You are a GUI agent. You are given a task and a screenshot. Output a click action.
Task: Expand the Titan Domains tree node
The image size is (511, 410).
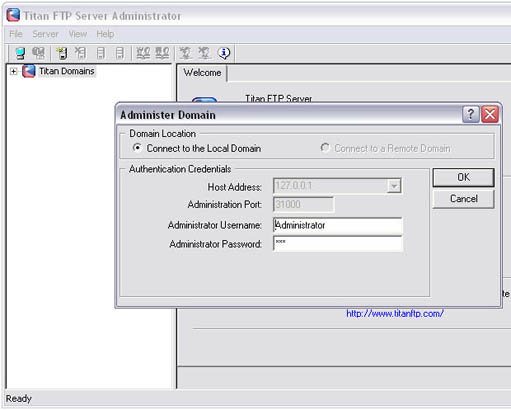click(13, 71)
